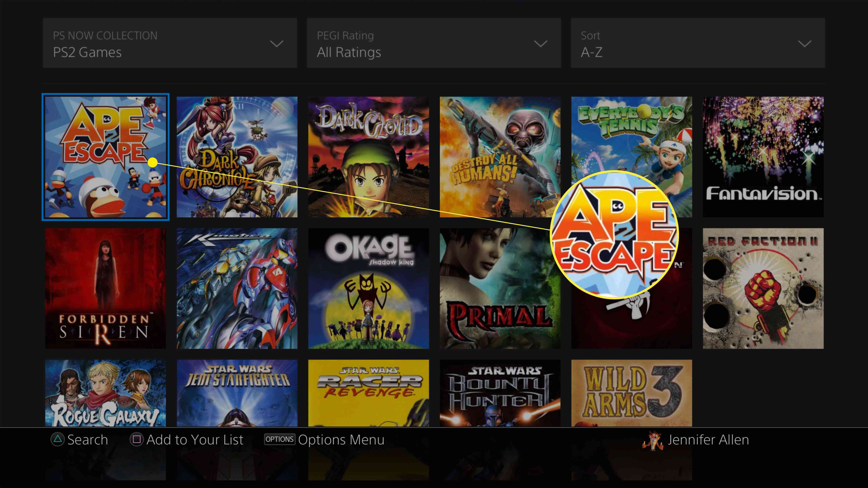This screenshot has height=488, width=868.
Task: Open the PS NOW COLLECTION dropdown
Action: pyautogui.click(x=170, y=43)
